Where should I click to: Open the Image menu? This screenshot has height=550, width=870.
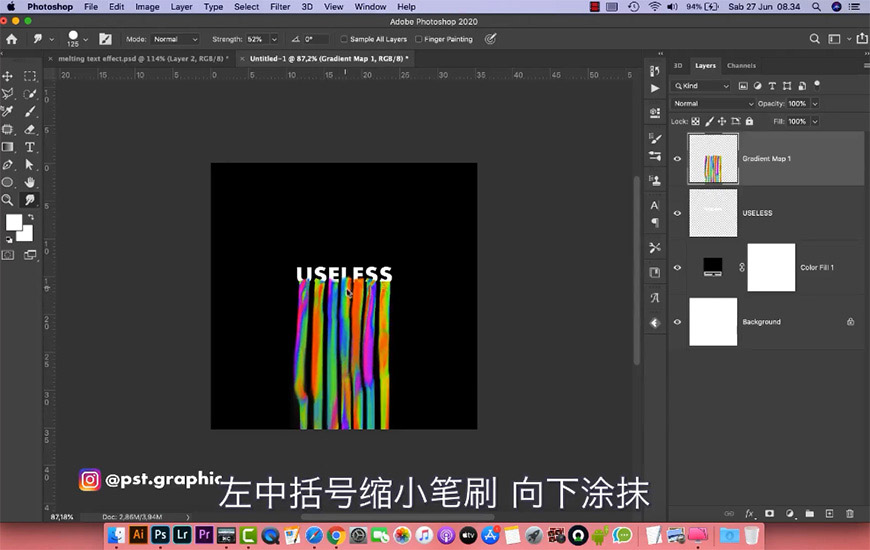147,7
